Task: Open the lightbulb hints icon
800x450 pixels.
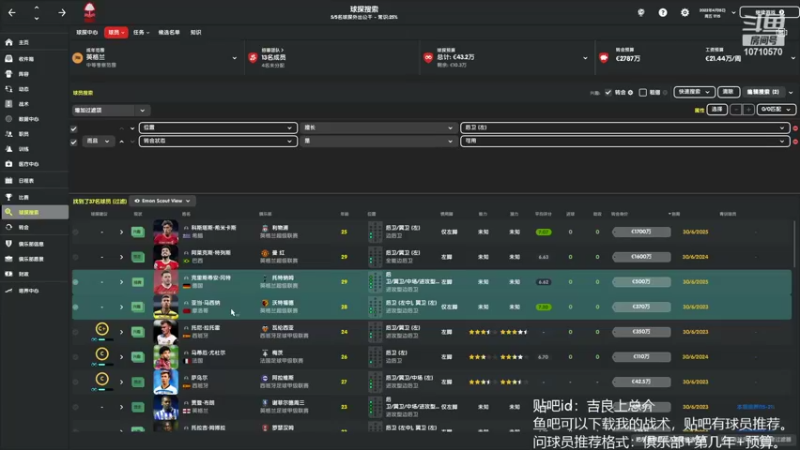Action: point(641,12)
